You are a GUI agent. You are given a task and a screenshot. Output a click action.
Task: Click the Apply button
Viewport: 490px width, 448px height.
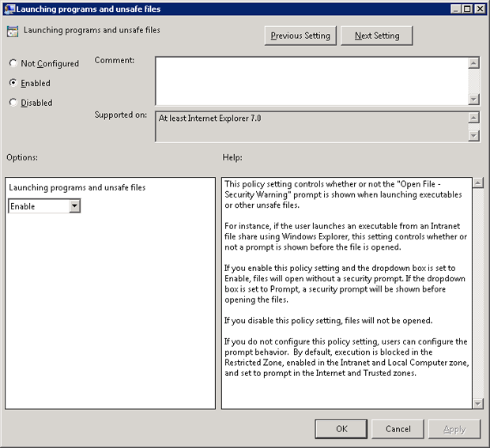[454, 429]
